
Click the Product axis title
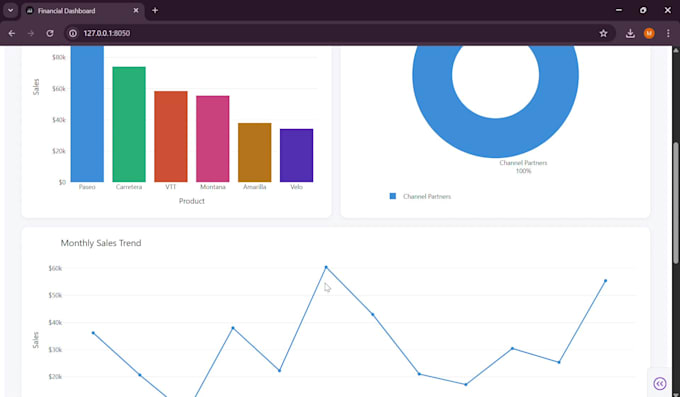coord(192,201)
